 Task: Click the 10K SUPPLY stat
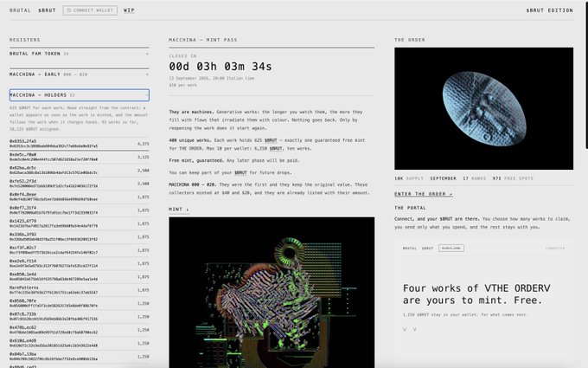(x=409, y=178)
